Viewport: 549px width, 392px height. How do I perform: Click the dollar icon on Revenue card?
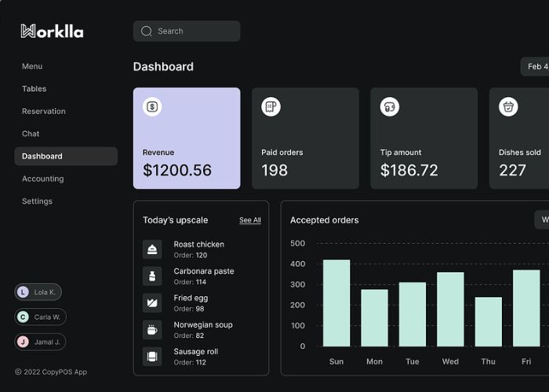[152, 107]
